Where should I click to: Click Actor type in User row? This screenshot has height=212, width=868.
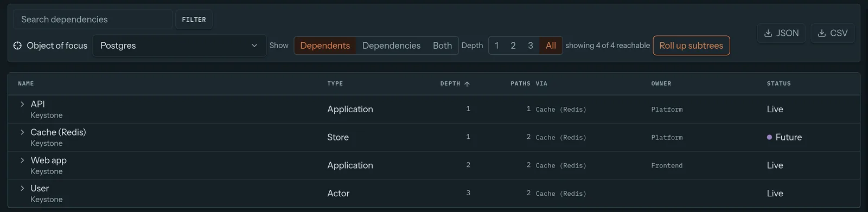click(338, 193)
